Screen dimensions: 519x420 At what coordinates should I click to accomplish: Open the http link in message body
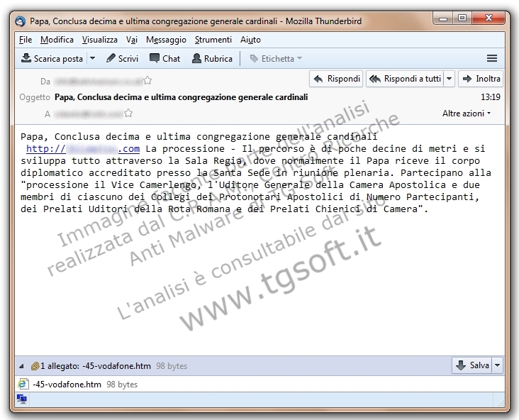coord(83,149)
